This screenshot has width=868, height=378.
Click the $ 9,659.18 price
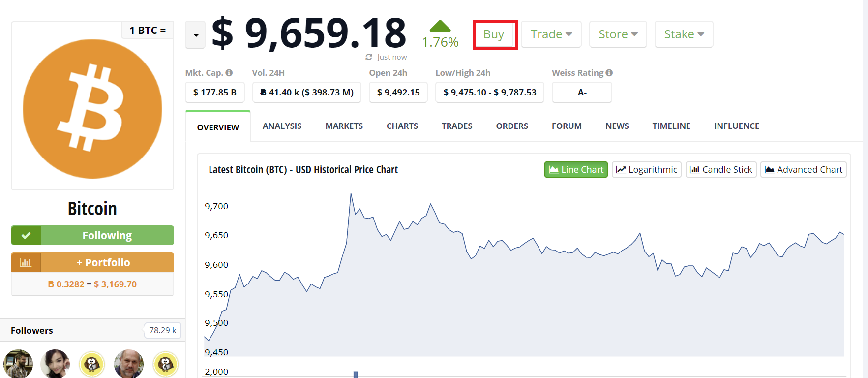tap(309, 33)
